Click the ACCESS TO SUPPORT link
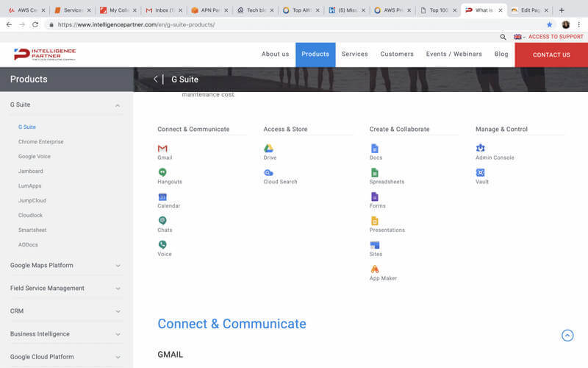The image size is (588, 368). coord(556,37)
